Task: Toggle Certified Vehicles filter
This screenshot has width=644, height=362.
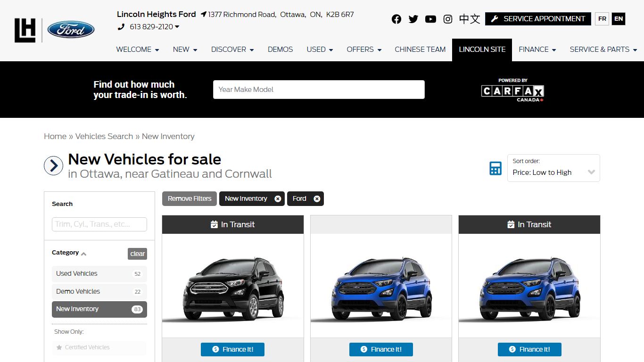Action: pos(99,348)
